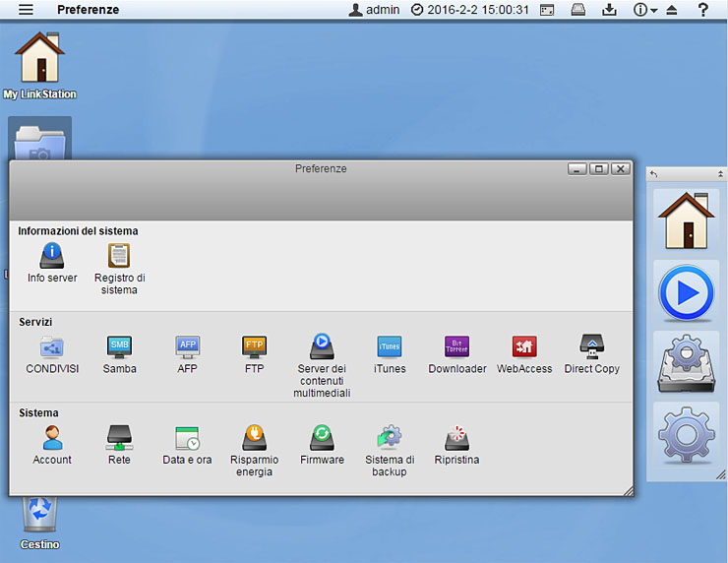728x563 pixels.
Task: Open Rete network settings
Action: click(x=119, y=439)
